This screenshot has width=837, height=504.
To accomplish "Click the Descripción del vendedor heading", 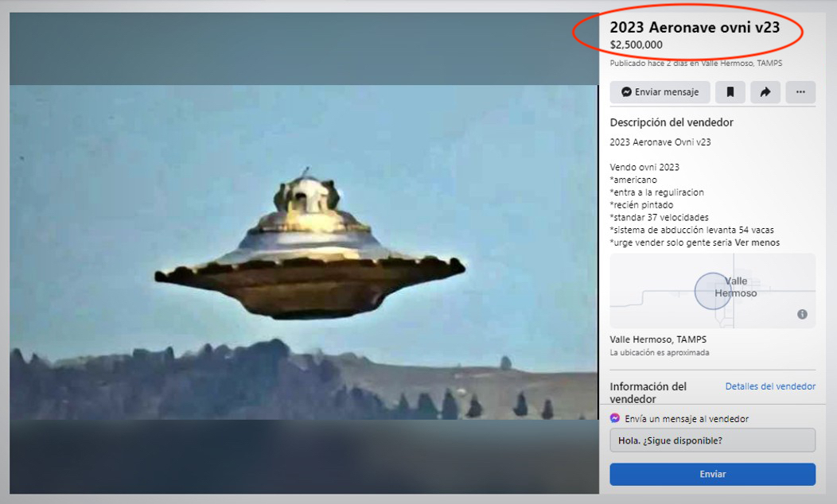I will tap(672, 122).
